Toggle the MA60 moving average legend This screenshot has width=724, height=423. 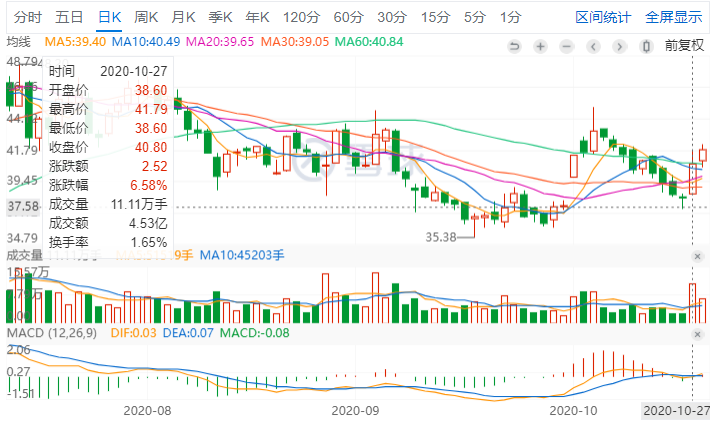[x=369, y=42]
